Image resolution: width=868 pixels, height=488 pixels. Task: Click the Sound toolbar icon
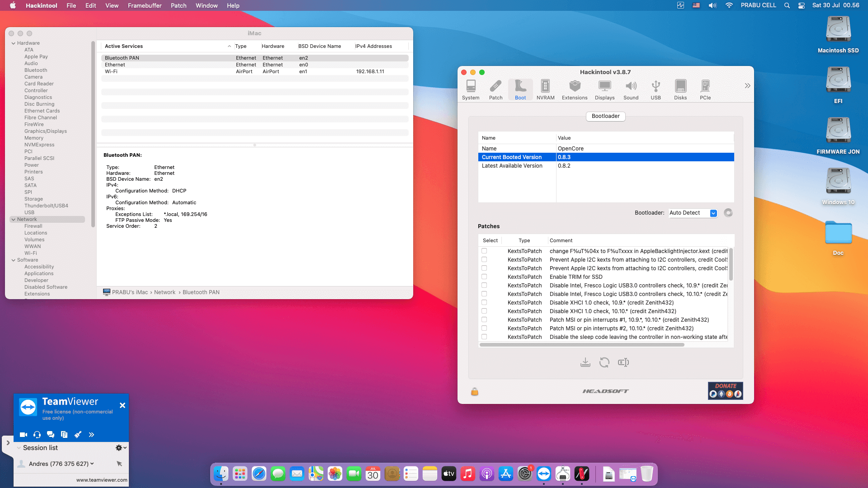[631, 89]
